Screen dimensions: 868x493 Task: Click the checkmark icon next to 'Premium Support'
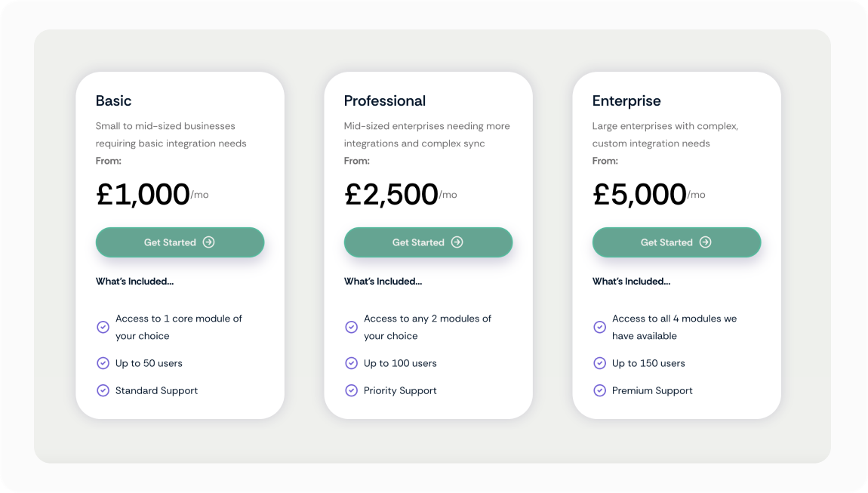point(600,390)
